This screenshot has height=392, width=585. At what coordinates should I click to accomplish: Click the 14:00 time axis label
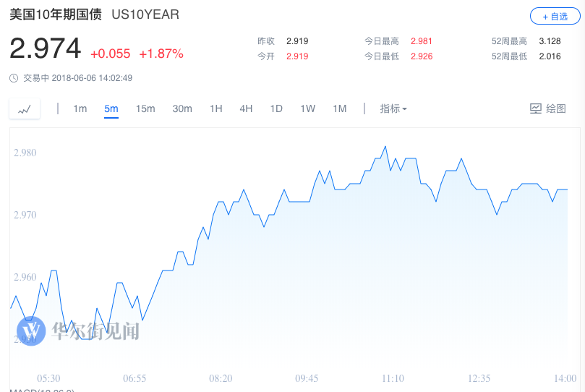click(x=565, y=378)
